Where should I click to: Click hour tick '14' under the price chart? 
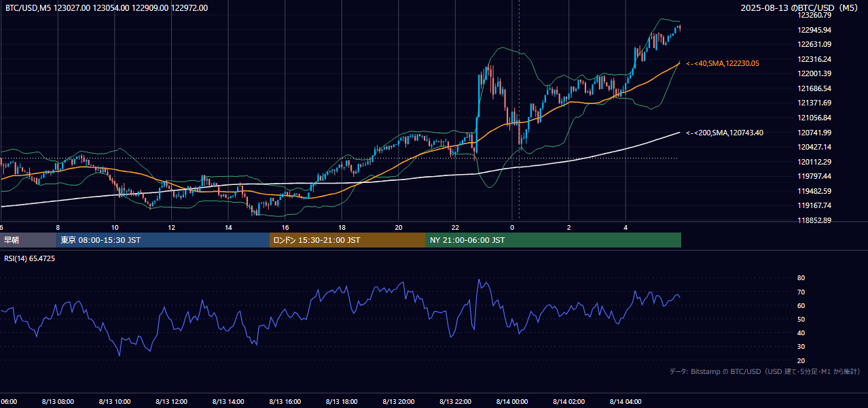pyautogui.click(x=228, y=227)
